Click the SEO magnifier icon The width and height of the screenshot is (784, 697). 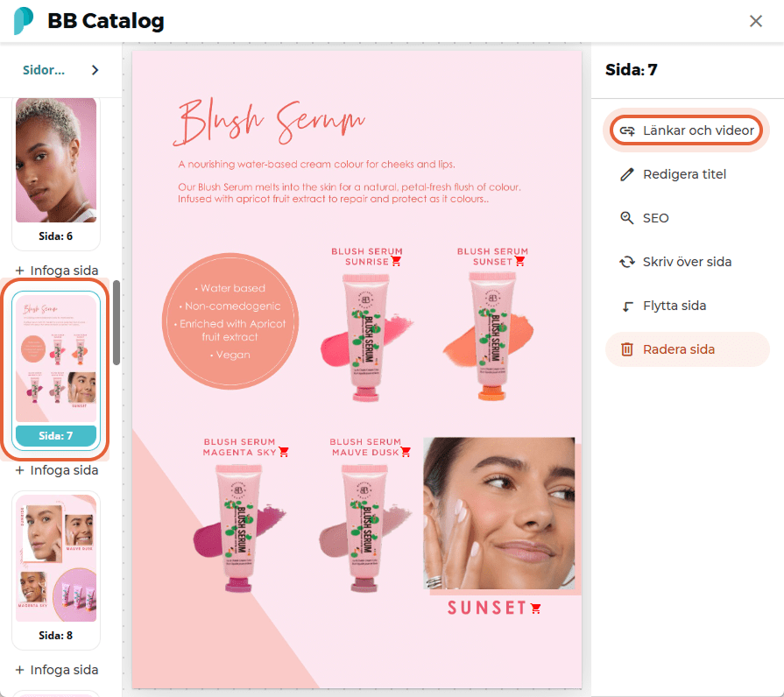(627, 218)
